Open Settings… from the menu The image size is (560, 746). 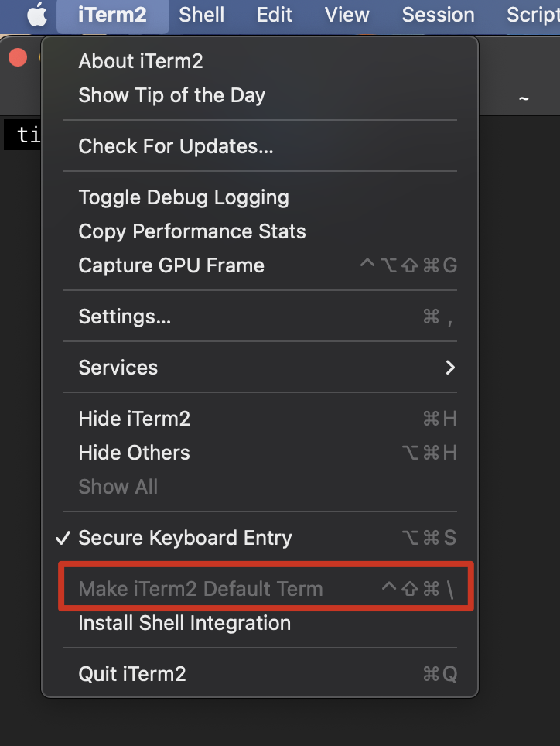(x=260, y=317)
